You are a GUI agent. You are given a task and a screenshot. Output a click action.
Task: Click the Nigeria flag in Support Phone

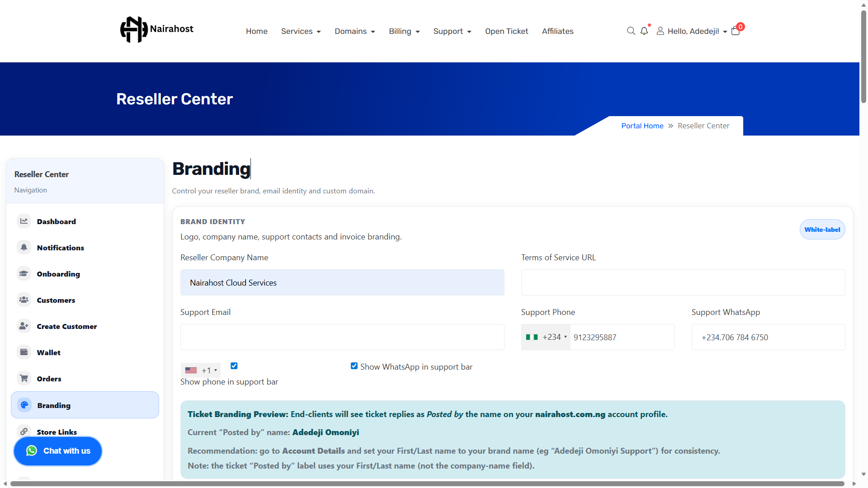click(x=532, y=337)
